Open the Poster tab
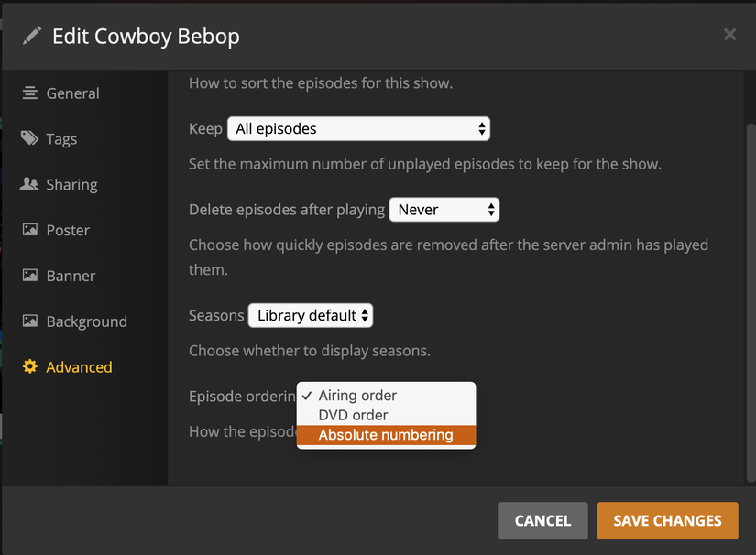Screen dimensions: 756x555 pyautogui.click(x=68, y=230)
